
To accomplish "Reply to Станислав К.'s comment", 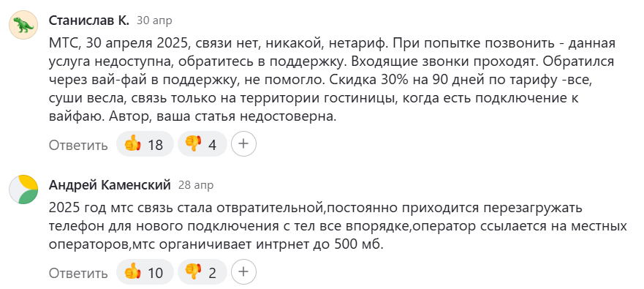I will tap(78, 145).
